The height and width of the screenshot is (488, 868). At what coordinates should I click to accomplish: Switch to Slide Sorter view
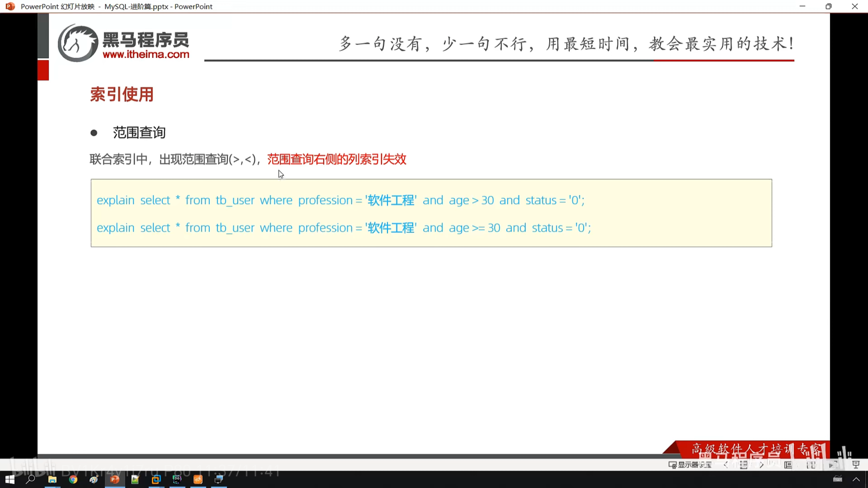pos(811,465)
